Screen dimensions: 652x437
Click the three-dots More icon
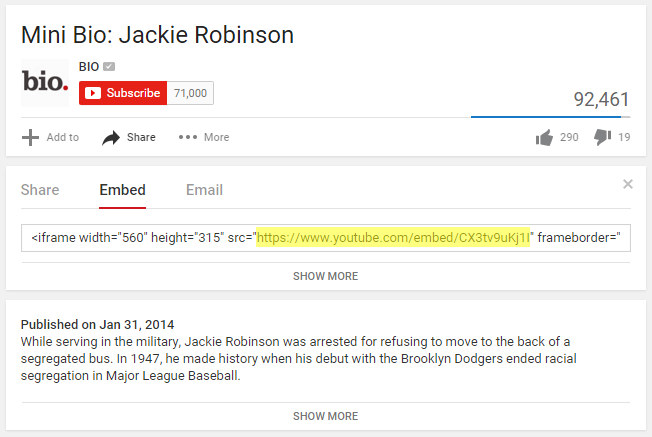(188, 137)
